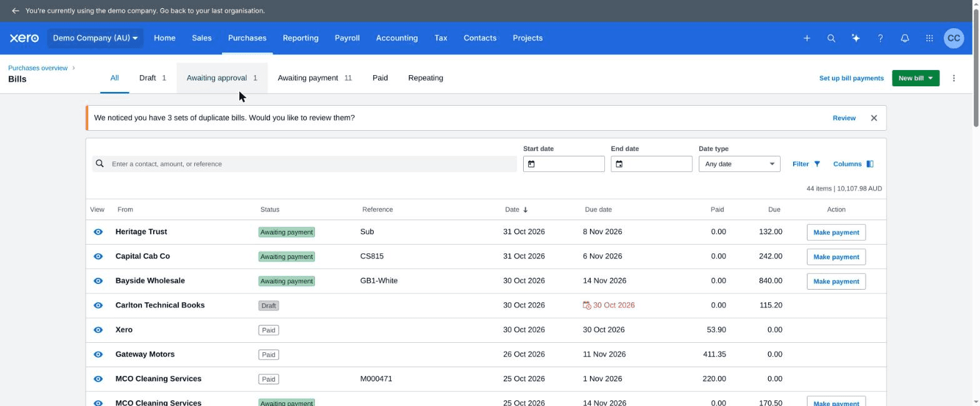View the Xero bill eye icon
Image resolution: width=980 pixels, height=406 pixels.
click(98, 330)
